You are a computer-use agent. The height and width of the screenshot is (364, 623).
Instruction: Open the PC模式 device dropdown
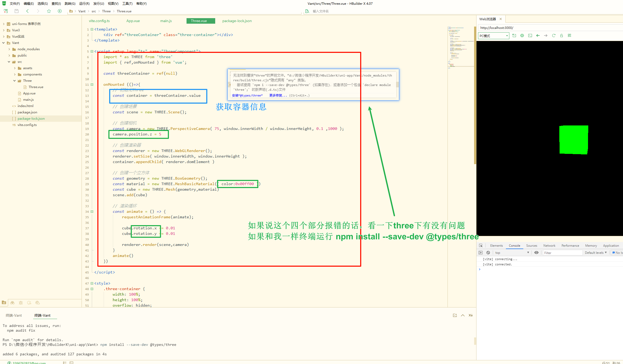pyautogui.click(x=493, y=36)
